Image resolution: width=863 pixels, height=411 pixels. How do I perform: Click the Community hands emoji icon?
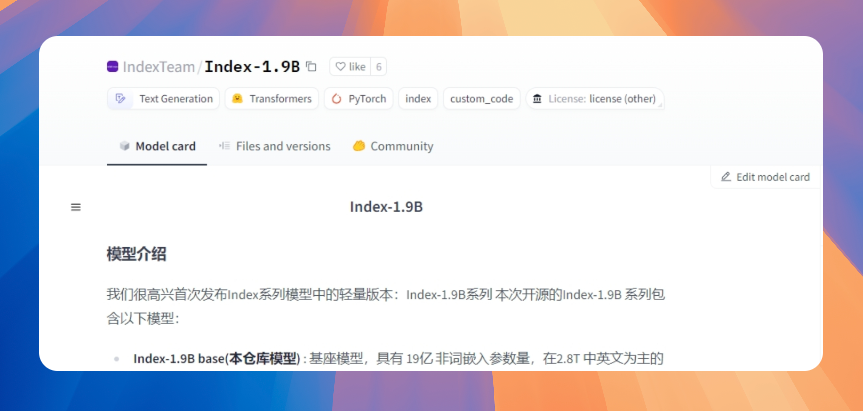point(359,146)
